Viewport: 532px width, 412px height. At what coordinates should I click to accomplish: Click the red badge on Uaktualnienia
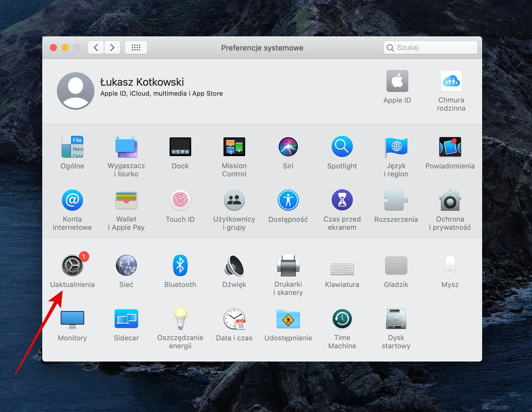point(84,257)
